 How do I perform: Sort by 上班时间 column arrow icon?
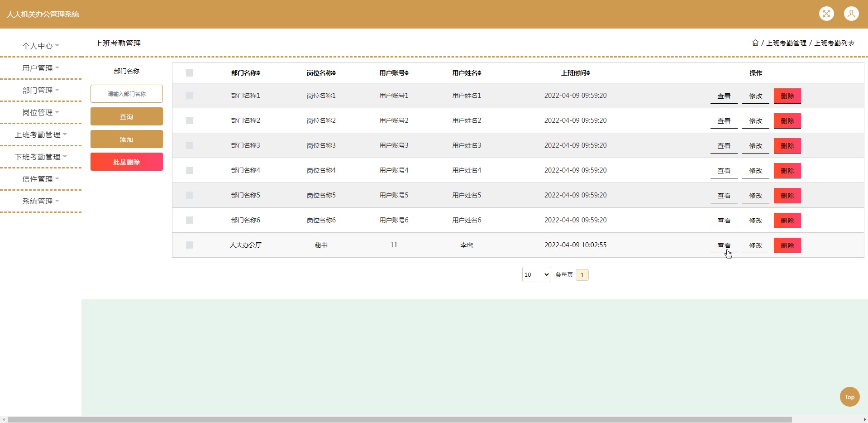click(588, 73)
